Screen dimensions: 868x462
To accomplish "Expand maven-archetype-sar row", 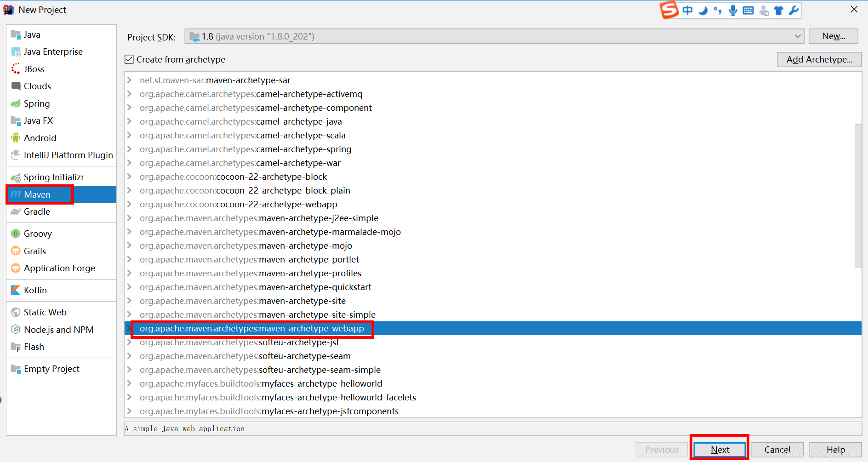I will click(129, 80).
